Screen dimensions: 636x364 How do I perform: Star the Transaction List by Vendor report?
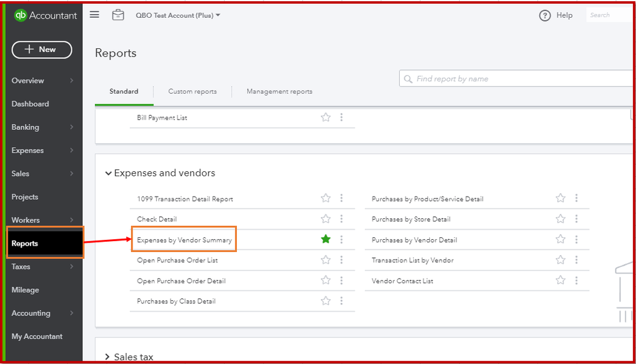(x=560, y=260)
